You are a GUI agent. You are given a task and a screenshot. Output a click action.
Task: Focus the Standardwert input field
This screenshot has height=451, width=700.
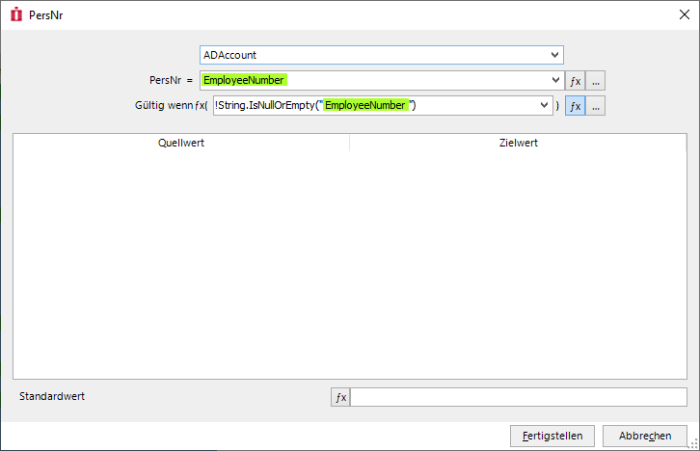pos(518,398)
